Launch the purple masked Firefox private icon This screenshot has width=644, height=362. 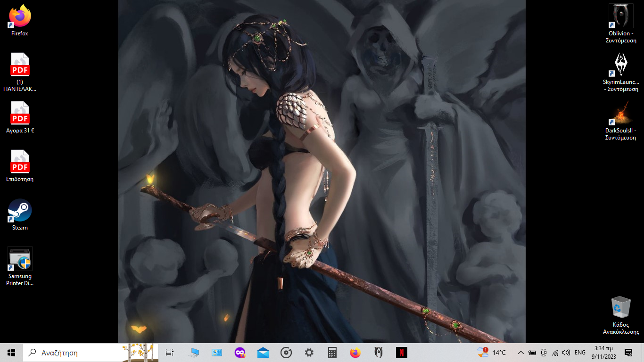click(240, 353)
